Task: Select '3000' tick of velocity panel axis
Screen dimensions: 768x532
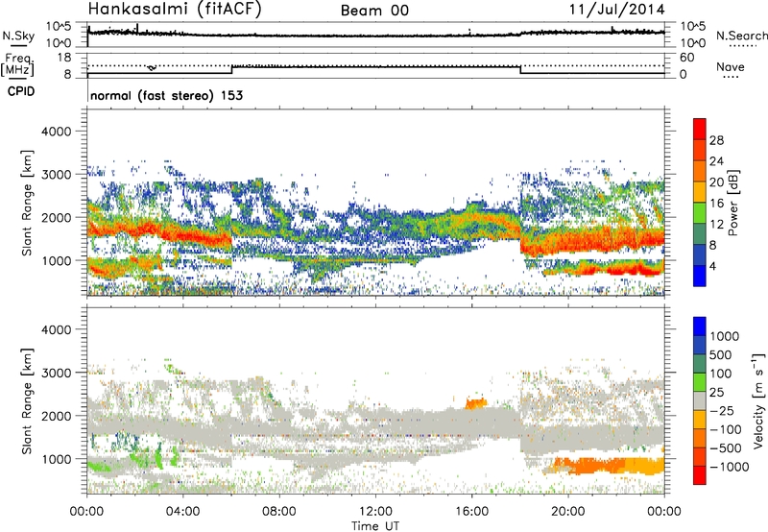Action: click(57, 373)
